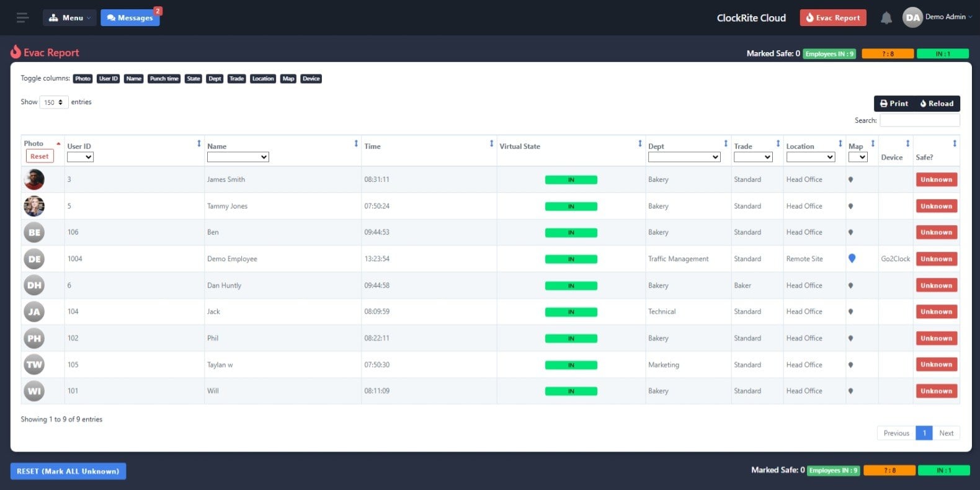The width and height of the screenshot is (980, 490).
Task: Sort by the Virtual State column arrows
Action: pos(639,144)
